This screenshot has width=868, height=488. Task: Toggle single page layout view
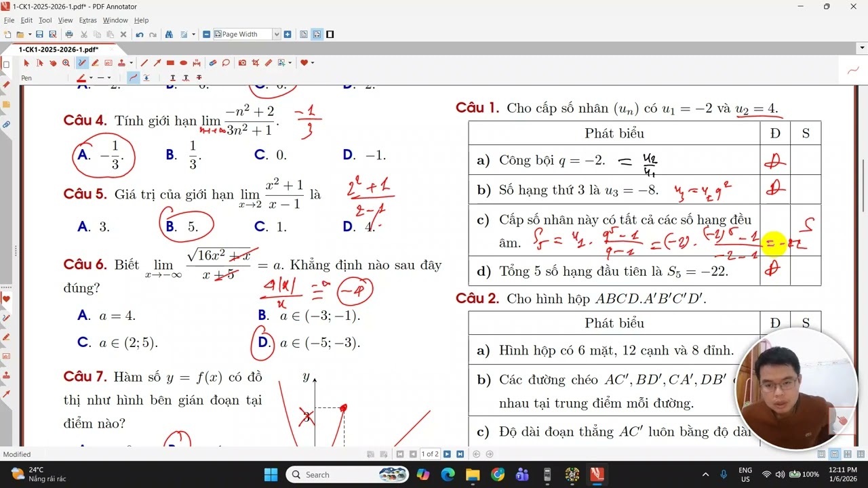[304, 34]
